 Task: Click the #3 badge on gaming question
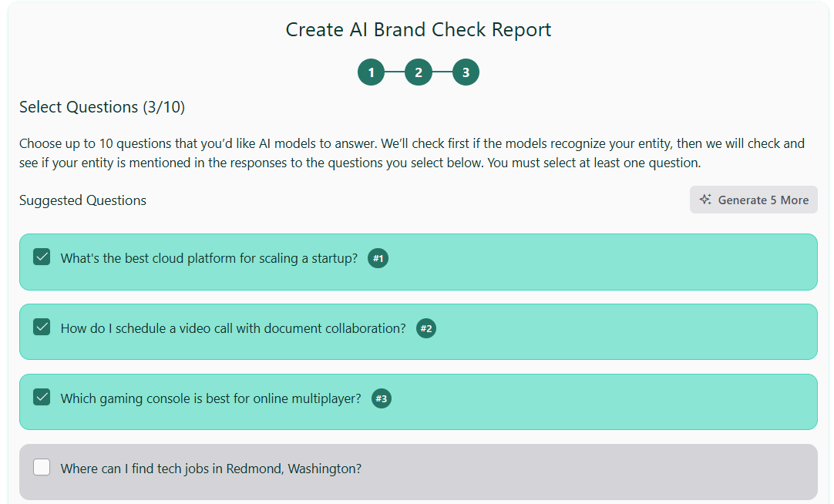tap(381, 398)
